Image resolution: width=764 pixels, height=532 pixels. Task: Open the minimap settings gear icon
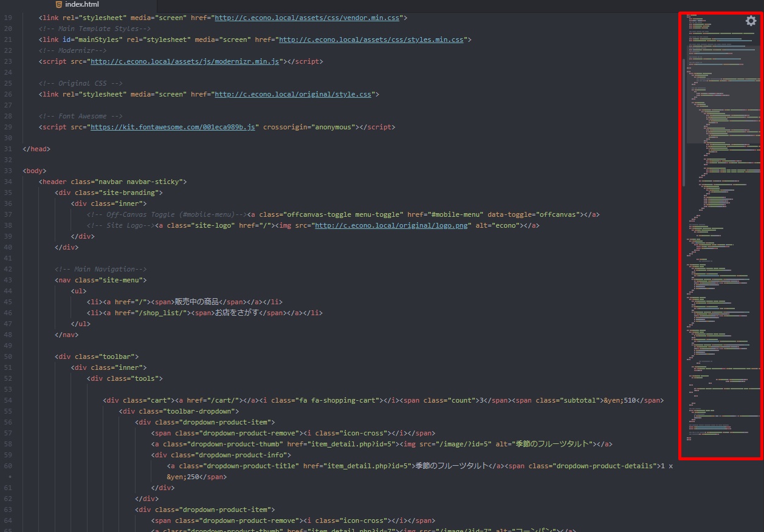tap(751, 21)
